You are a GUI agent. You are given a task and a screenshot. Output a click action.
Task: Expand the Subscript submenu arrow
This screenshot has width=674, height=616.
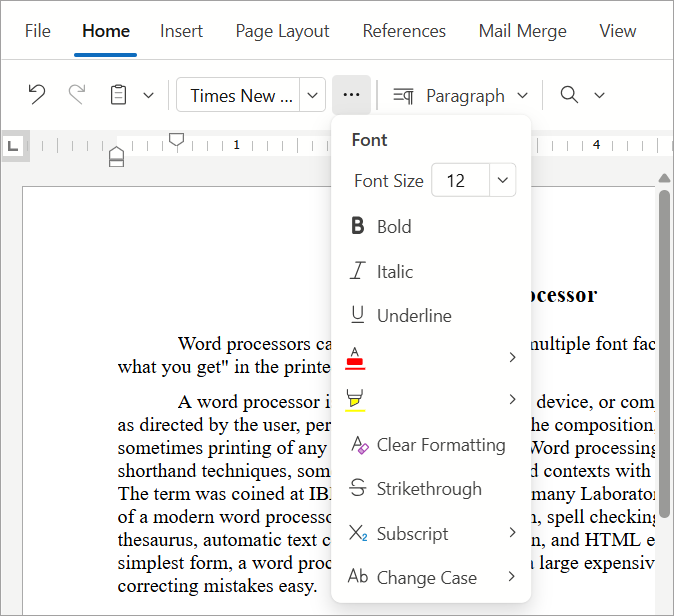click(512, 533)
